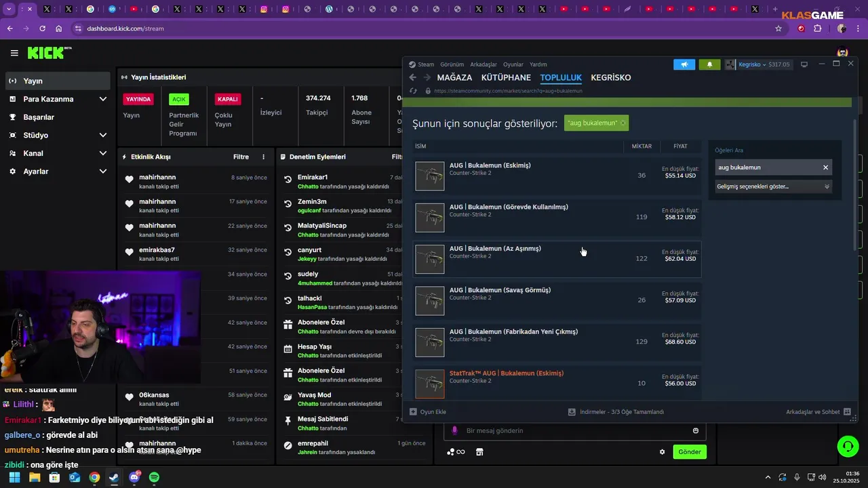Click Chrome home button
Image resolution: width=868 pixels, height=488 pixels.
(x=59, y=28)
